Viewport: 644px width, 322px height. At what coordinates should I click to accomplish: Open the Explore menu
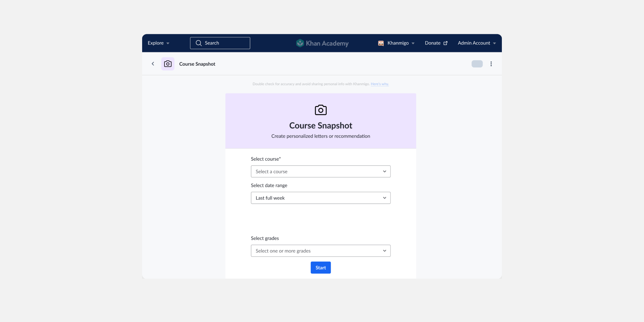pyautogui.click(x=158, y=43)
